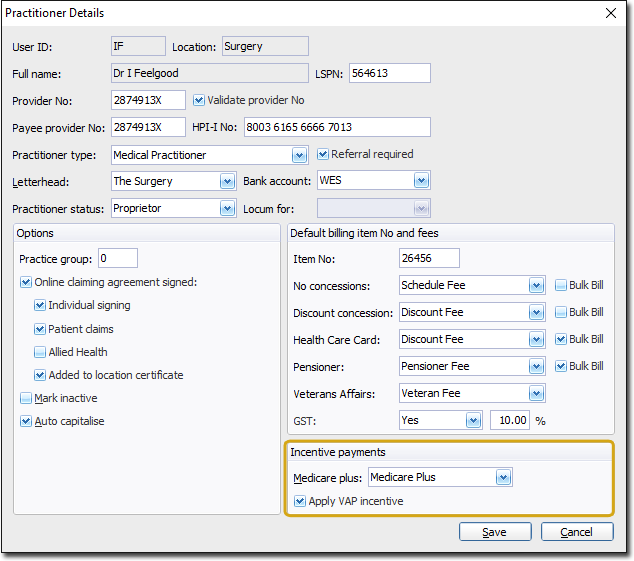The width and height of the screenshot is (634, 561).
Task: Close the Practitioner Details dialog
Action: point(611,13)
